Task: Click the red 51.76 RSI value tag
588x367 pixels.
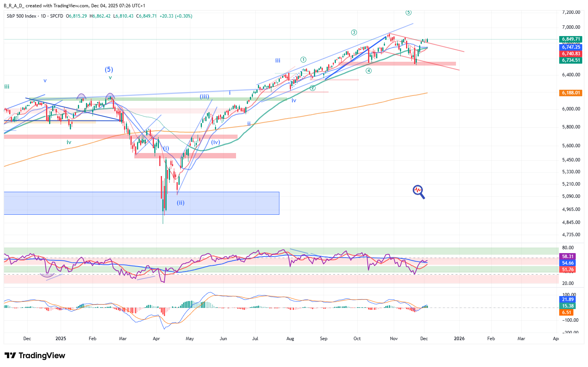Action: coord(568,270)
